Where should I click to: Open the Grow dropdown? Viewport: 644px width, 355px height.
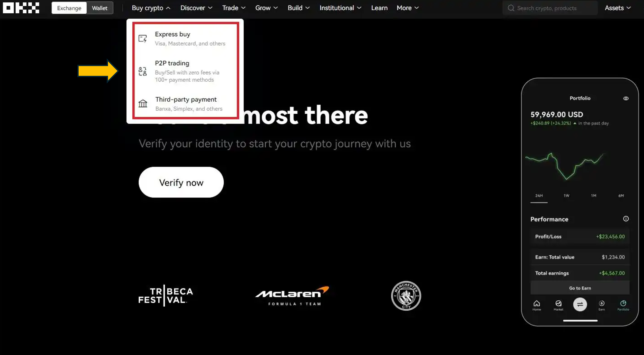pos(266,8)
